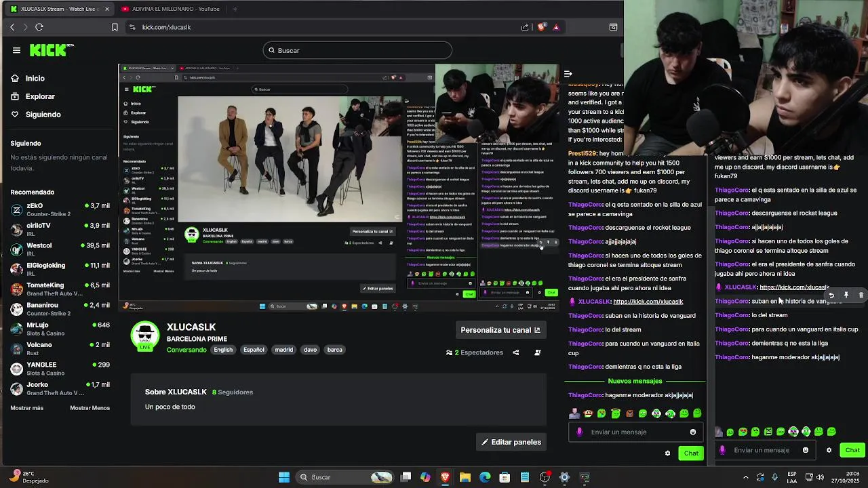Send message with popout Chat button
The height and width of the screenshot is (488, 868).
(852, 450)
